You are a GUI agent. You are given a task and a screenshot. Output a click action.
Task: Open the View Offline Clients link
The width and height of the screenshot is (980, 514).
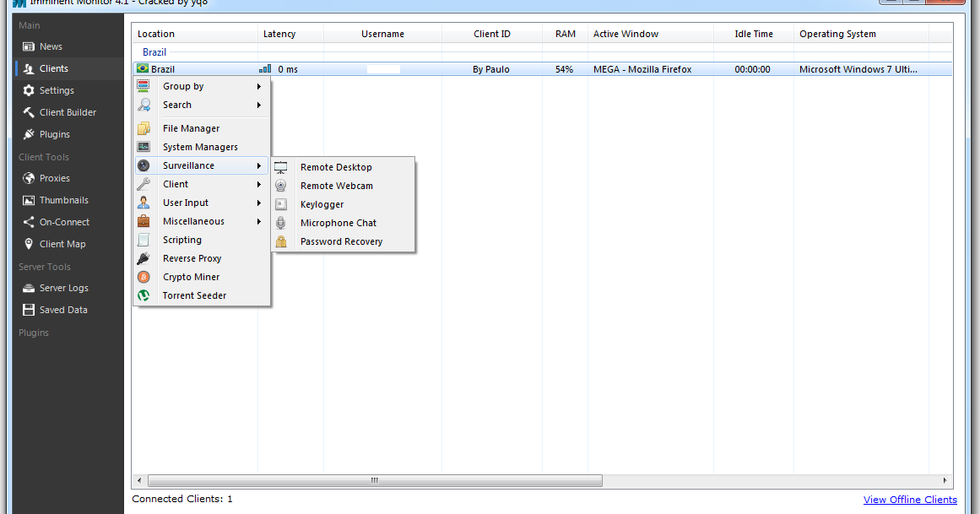pyautogui.click(x=910, y=500)
